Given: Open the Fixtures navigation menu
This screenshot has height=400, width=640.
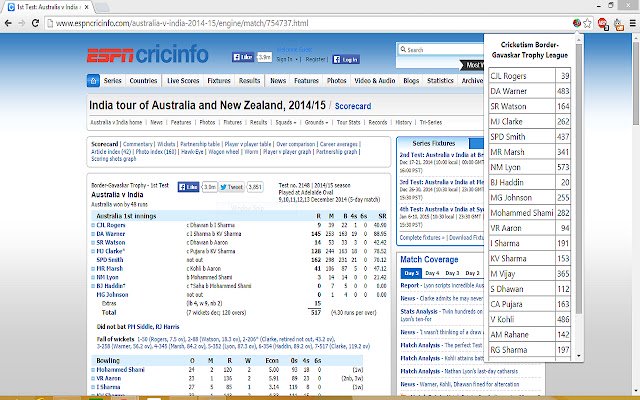Looking at the screenshot, I should (x=219, y=80).
